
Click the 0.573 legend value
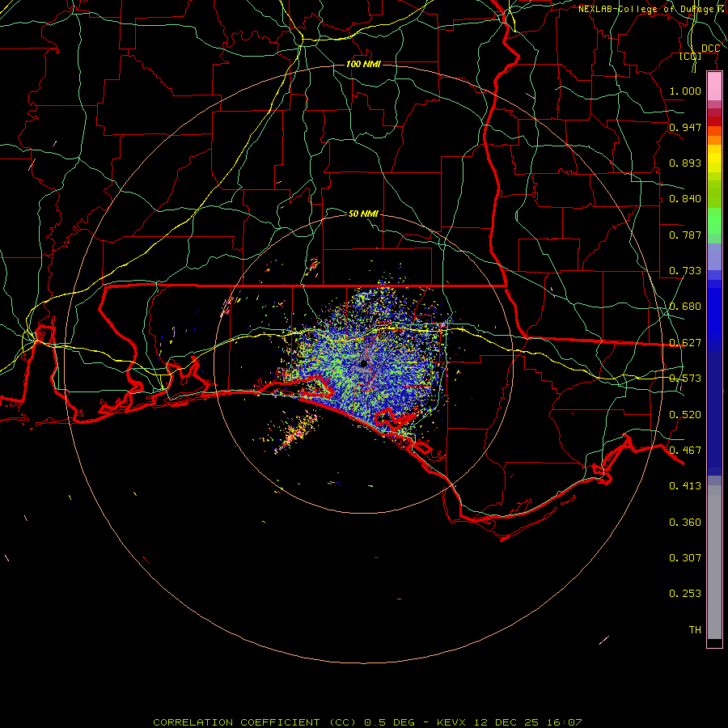(x=685, y=379)
